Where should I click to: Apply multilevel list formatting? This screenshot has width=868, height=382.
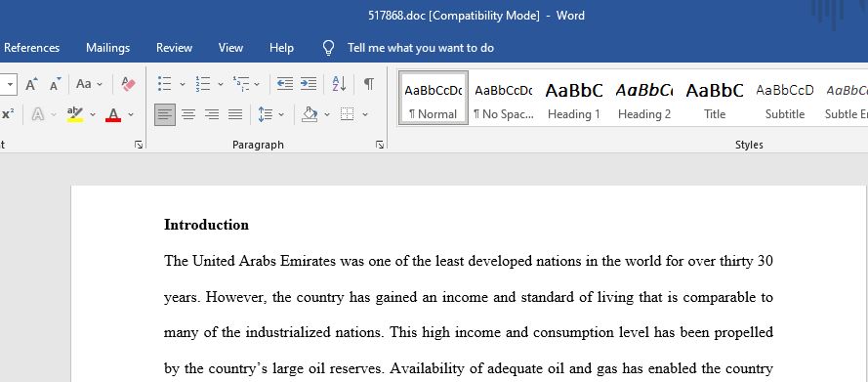tap(241, 84)
